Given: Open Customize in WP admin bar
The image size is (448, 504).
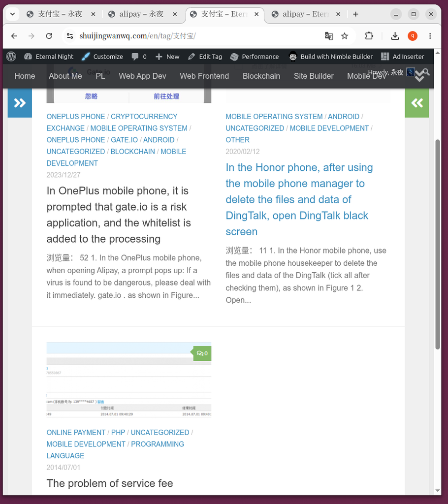Looking at the screenshot, I should (102, 57).
